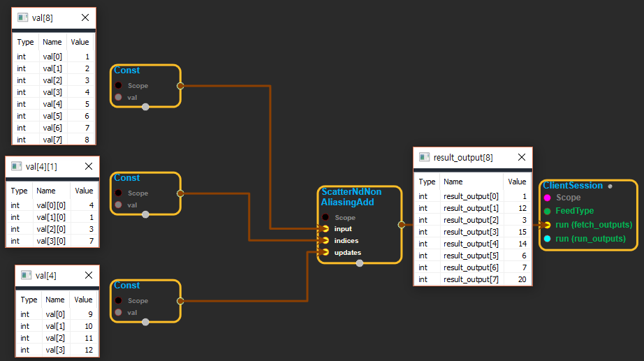Image resolution: width=644 pixels, height=361 pixels.
Task: Click the input port on ScatterNdNonAliasingAdd
Action: [x=325, y=229]
